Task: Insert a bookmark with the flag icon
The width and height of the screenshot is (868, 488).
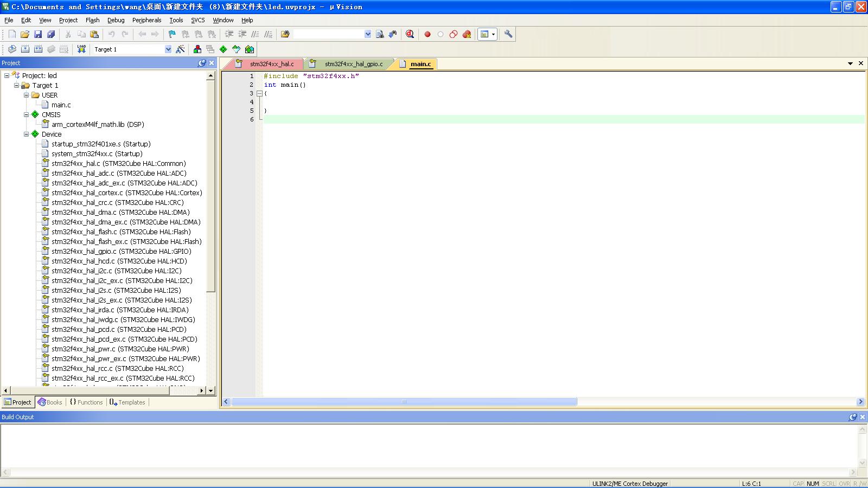Action: (172, 34)
